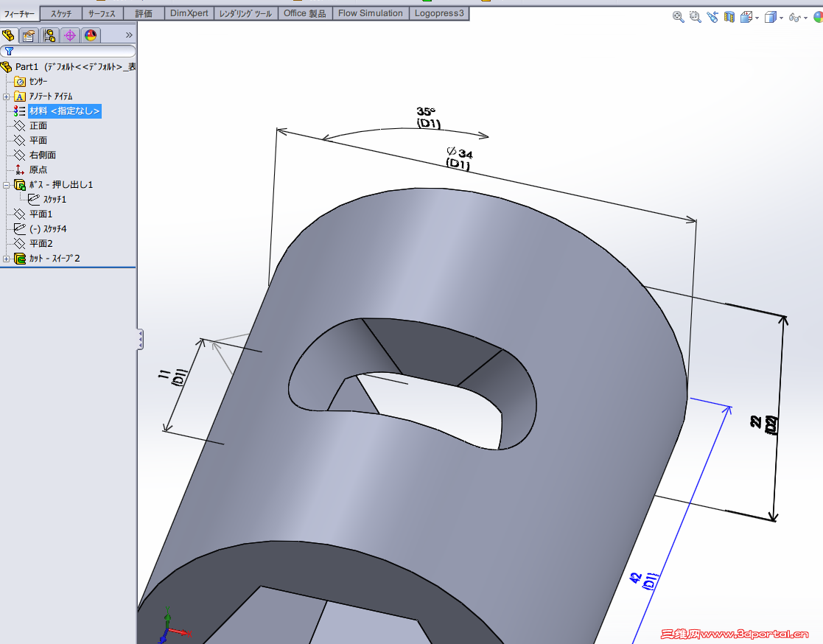Activate the Zoom to Area tool
The height and width of the screenshot is (644, 823).
pos(696,18)
